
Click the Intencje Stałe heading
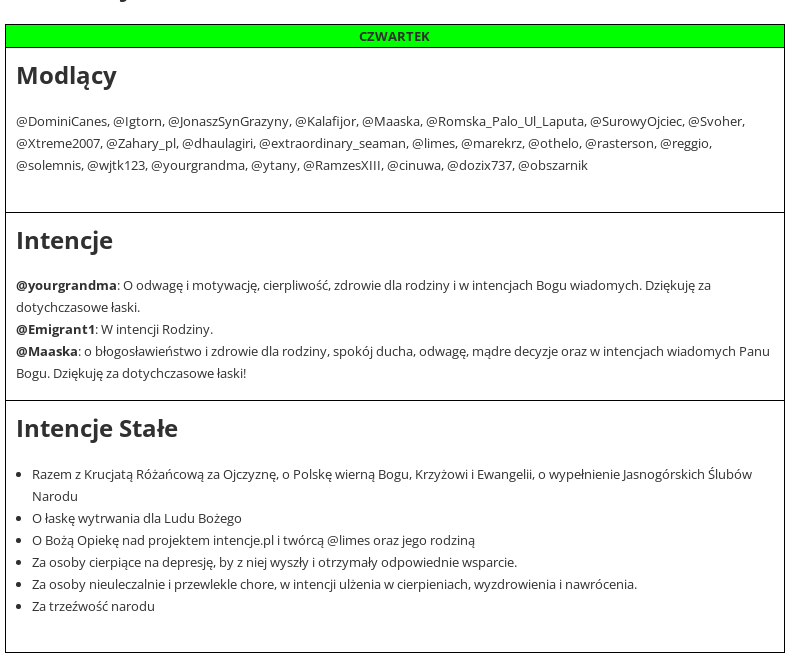tap(97, 429)
